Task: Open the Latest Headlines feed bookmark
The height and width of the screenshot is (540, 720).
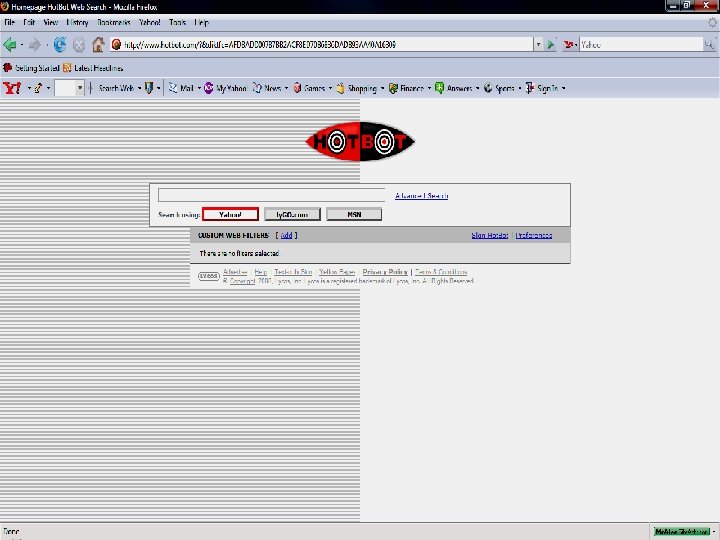Action: click(93, 68)
